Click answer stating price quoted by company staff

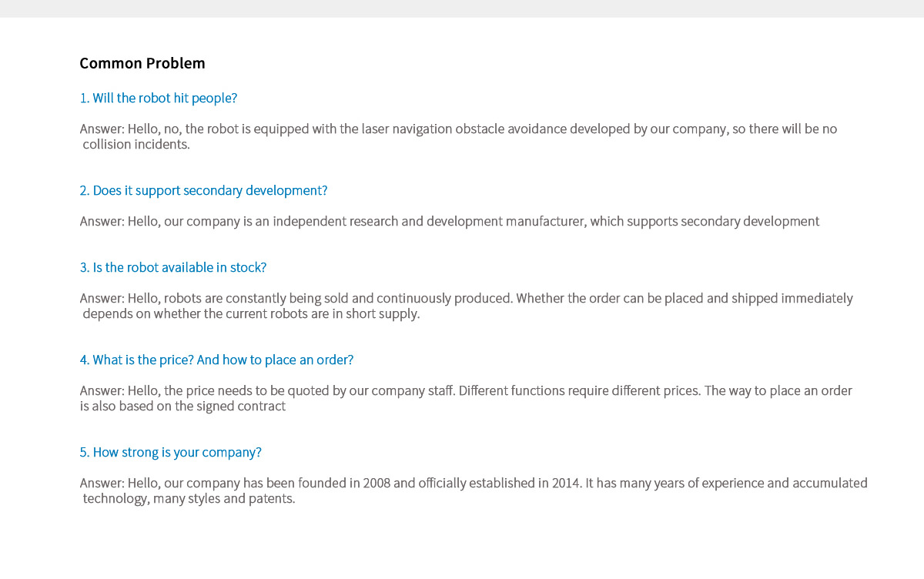point(466,391)
